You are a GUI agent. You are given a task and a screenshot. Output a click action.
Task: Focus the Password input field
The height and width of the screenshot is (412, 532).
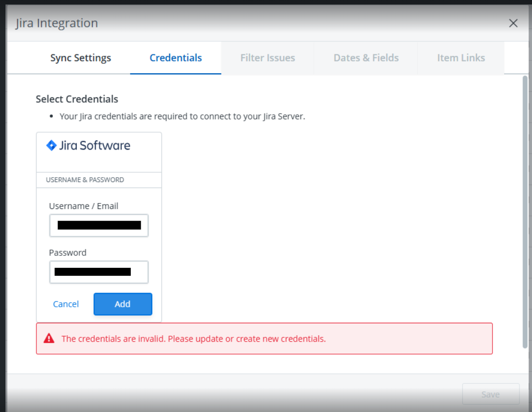99,272
